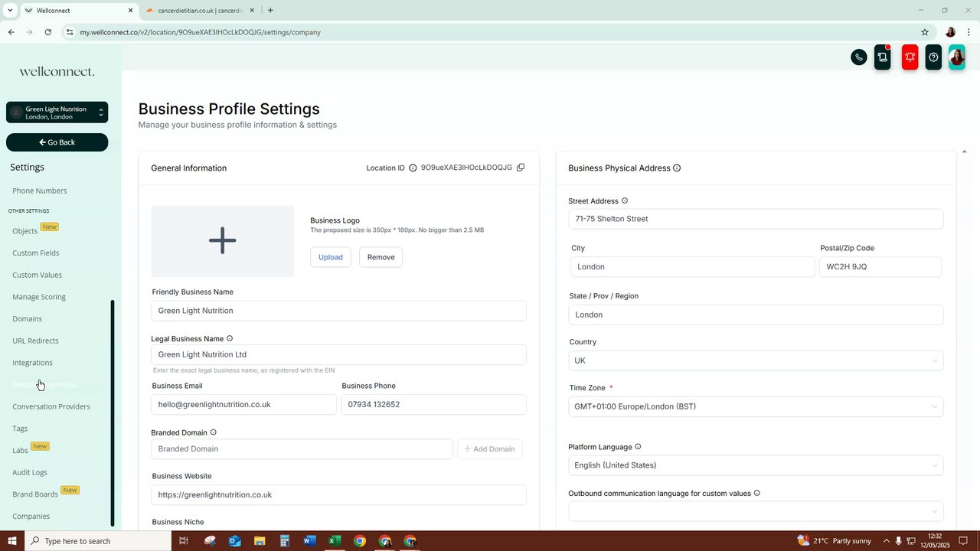Open Word from the taskbar
Image resolution: width=980 pixels, height=551 pixels.
[309, 541]
